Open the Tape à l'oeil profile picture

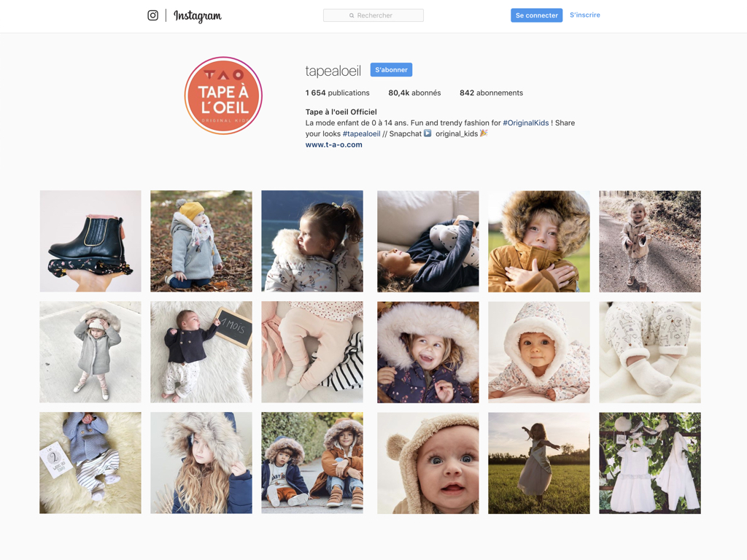pos(223,96)
